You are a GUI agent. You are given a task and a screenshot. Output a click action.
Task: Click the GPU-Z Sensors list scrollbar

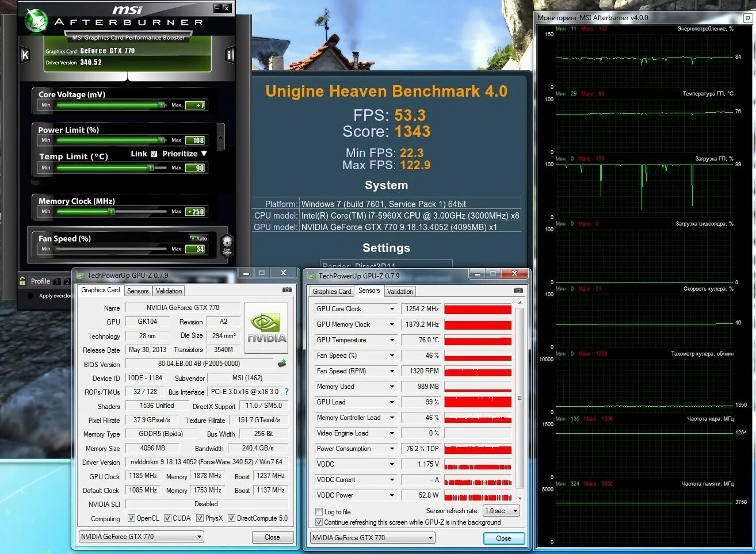[x=520, y=399]
